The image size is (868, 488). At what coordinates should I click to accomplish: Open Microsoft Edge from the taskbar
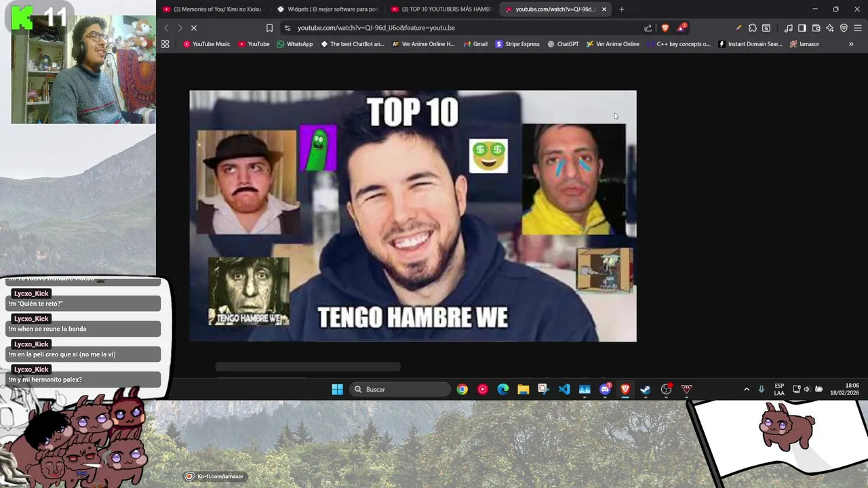(502, 389)
